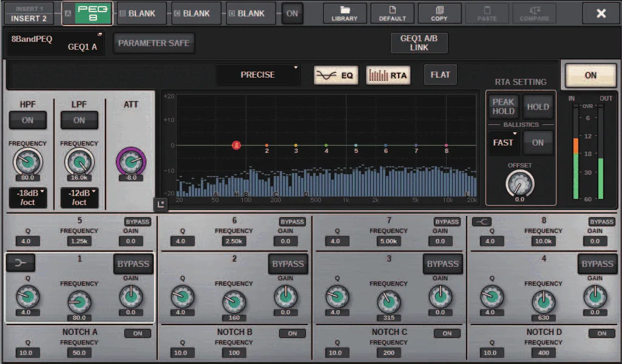This screenshot has height=364, width=622.
Task: Open the 8BandPEQ GEQ1 A selector
Action: coord(55,43)
